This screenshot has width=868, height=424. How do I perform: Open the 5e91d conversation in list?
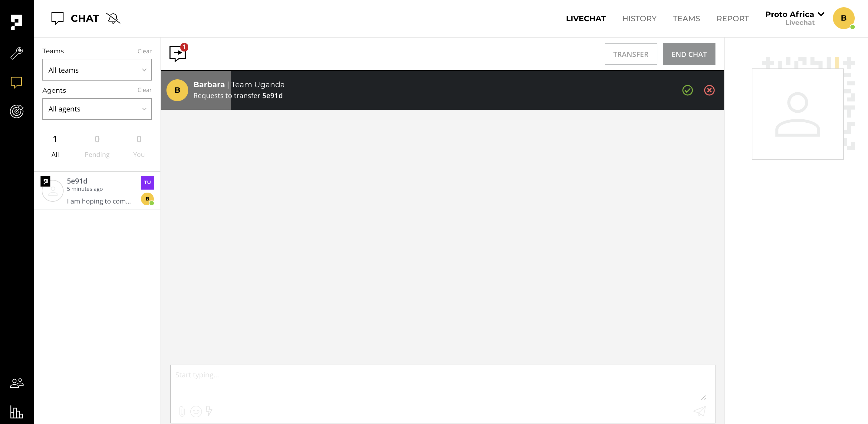click(97, 191)
